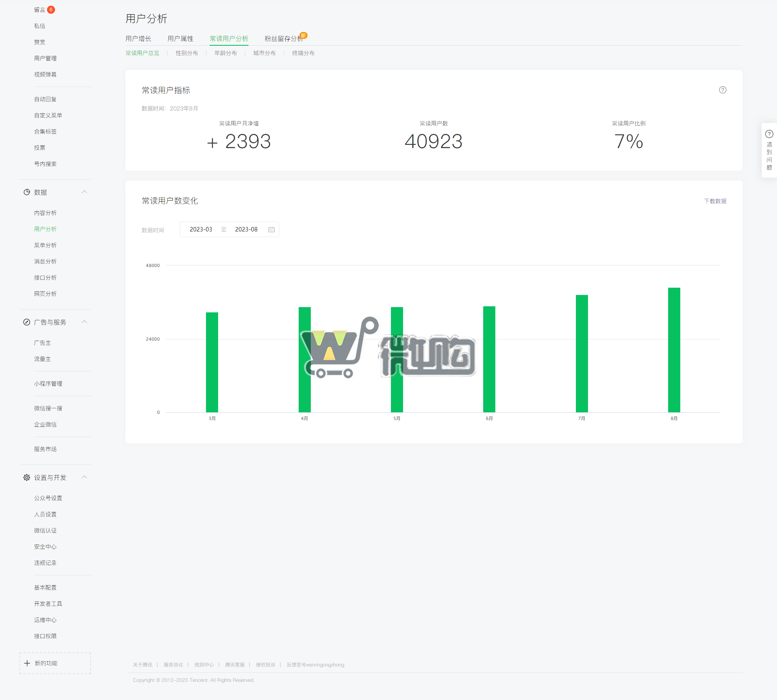
Task: Click the 8月 green bar in chart
Action: [x=674, y=350]
